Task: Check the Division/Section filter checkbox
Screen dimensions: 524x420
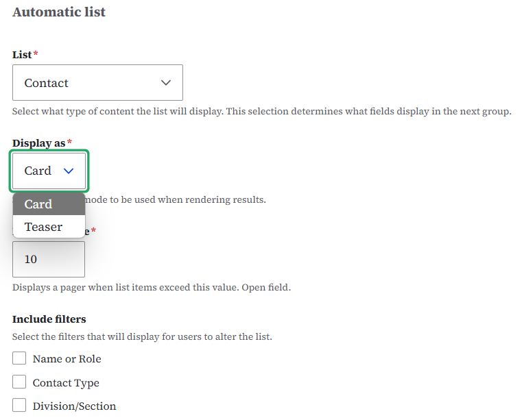Action: point(19,406)
